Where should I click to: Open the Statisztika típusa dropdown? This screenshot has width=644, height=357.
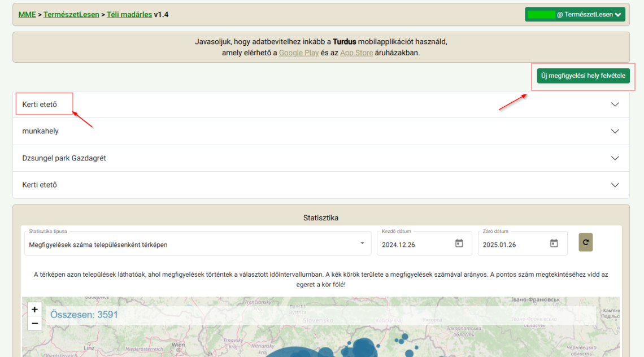pos(198,243)
